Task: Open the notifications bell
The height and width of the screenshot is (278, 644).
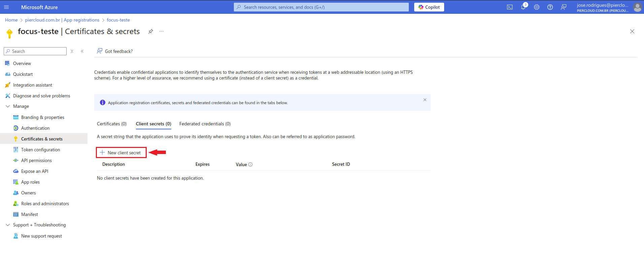Action: click(x=523, y=7)
